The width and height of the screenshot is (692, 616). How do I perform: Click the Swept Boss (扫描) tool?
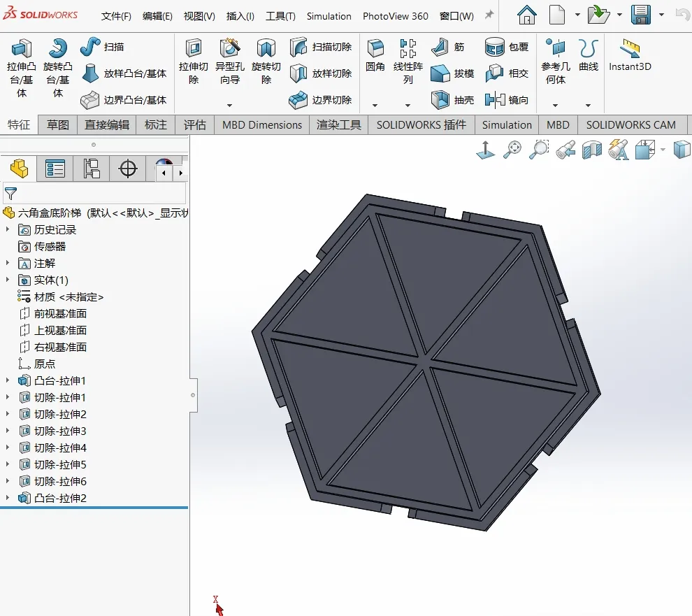[102, 47]
